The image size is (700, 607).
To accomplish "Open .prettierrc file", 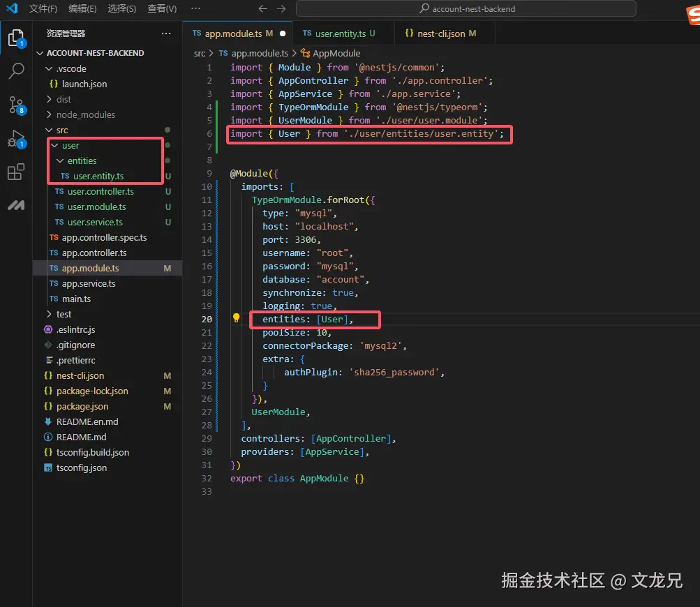I will click(107, 360).
